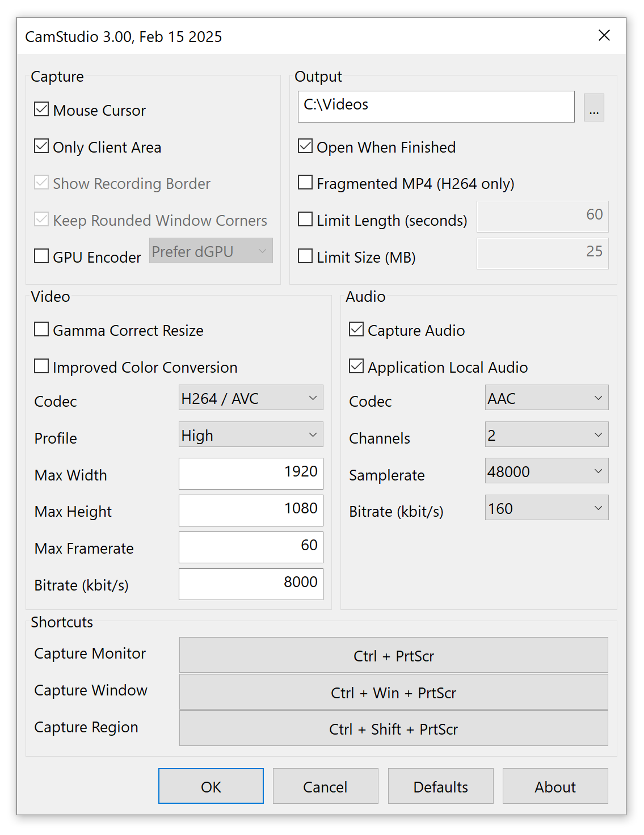Viewport: 644px width, 835px height.
Task: Open the video Codec H264 / AVC dropdown
Action: [251, 398]
